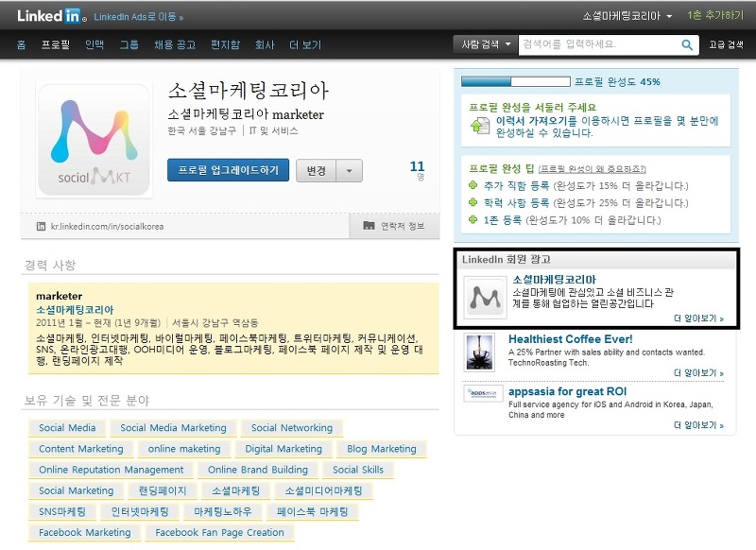Click the appsasia for great ROI title
756x550 pixels.
coord(568,391)
